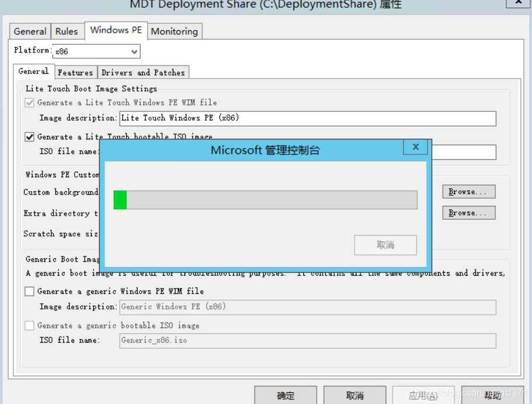Click the MDT Deployment Share title bar text
Viewport: 532px width, 404px height.
[265, 5]
